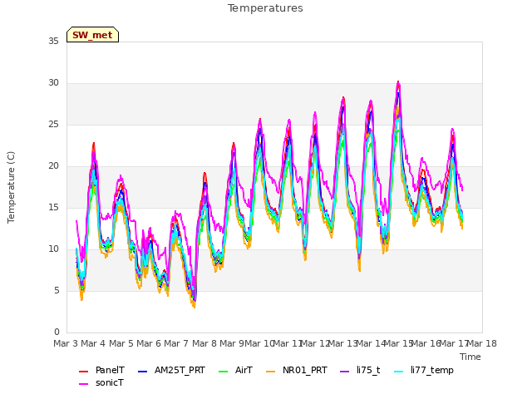Click the Mar 4 x-axis label
The height and width of the screenshot is (399, 532).
pos(93,343)
